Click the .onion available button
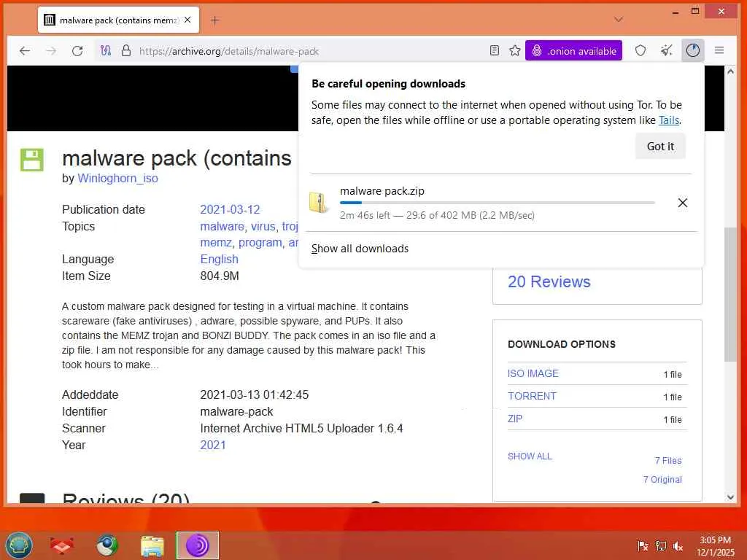This screenshot has width=747, height=560. (x=573, y=50)
